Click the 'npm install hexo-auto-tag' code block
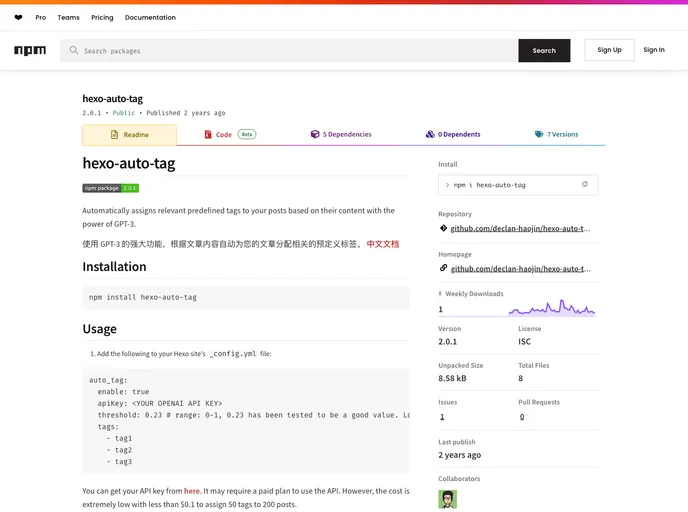Viewport: 688px width, 512px height. (x=246, y=297)
